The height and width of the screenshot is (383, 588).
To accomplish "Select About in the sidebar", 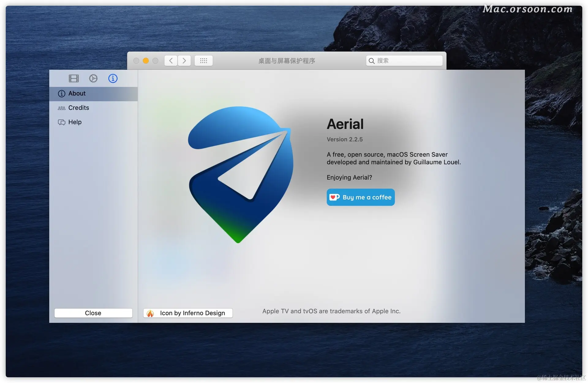I will pyautogui.click(x=77, y=94).
